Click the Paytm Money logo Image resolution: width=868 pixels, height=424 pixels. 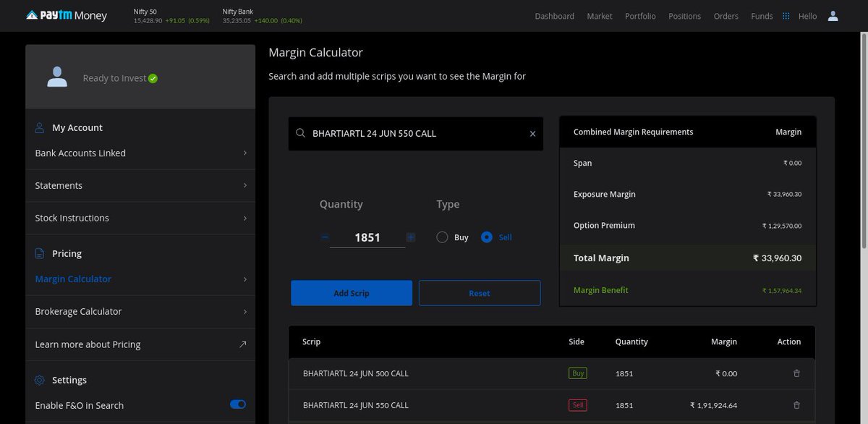66,15
